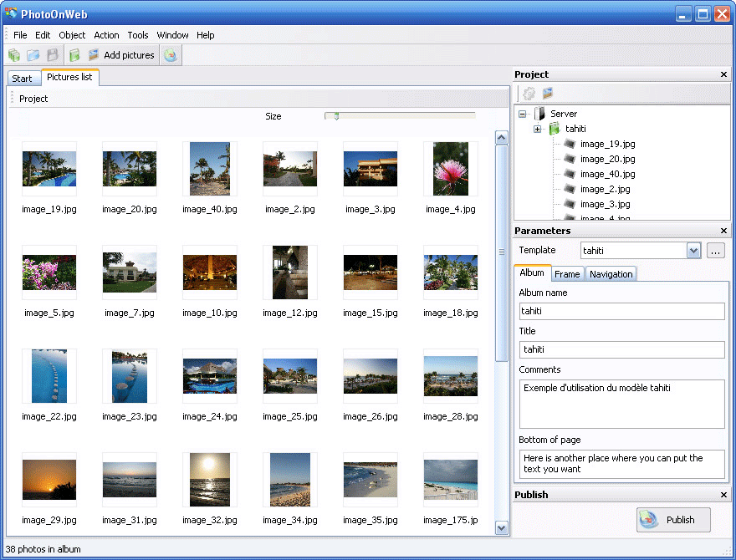Click the template browse button next to dropdown
This screenshot has width=736, height=560.
[716, 250]
